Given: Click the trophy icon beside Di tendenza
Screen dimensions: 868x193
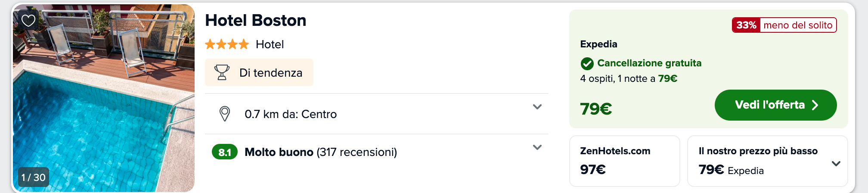Looking at the screenshot, I should coord(222,72).
